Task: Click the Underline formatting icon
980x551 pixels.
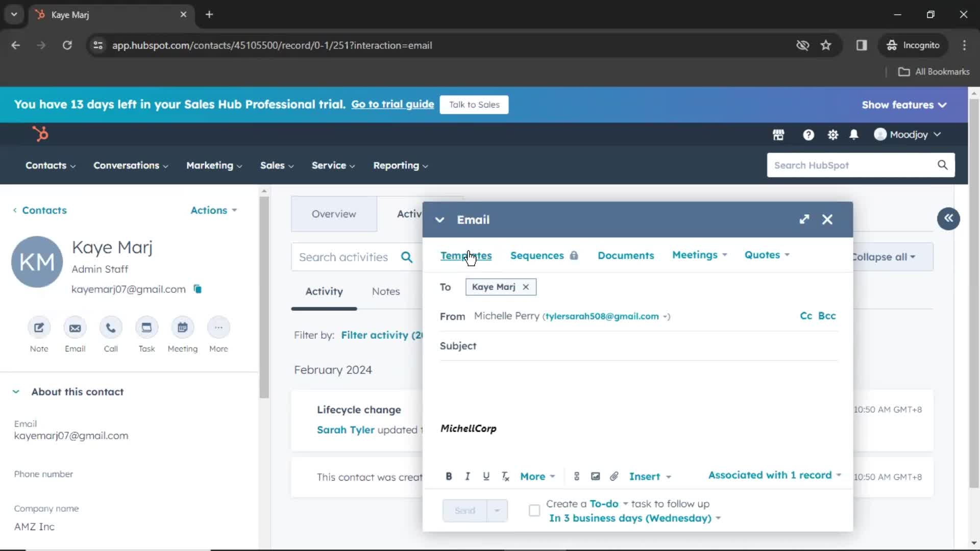Action: [x=486, y=477]
